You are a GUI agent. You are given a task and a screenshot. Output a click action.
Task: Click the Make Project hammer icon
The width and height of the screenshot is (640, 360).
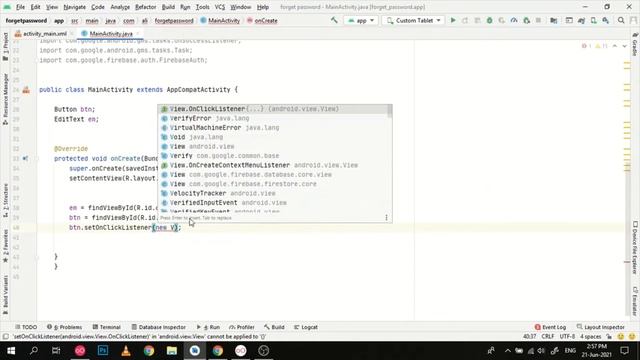(x=334, y=20)
